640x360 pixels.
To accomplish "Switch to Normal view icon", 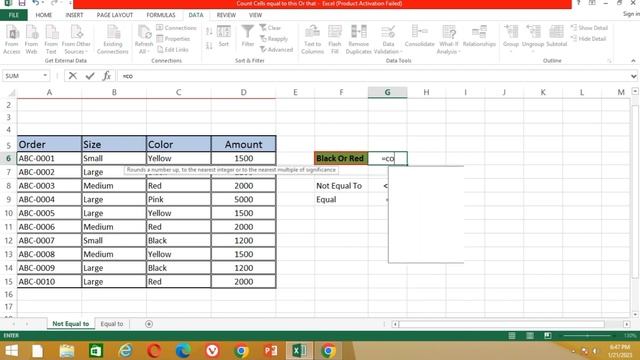I will click(x=512, y=336).
